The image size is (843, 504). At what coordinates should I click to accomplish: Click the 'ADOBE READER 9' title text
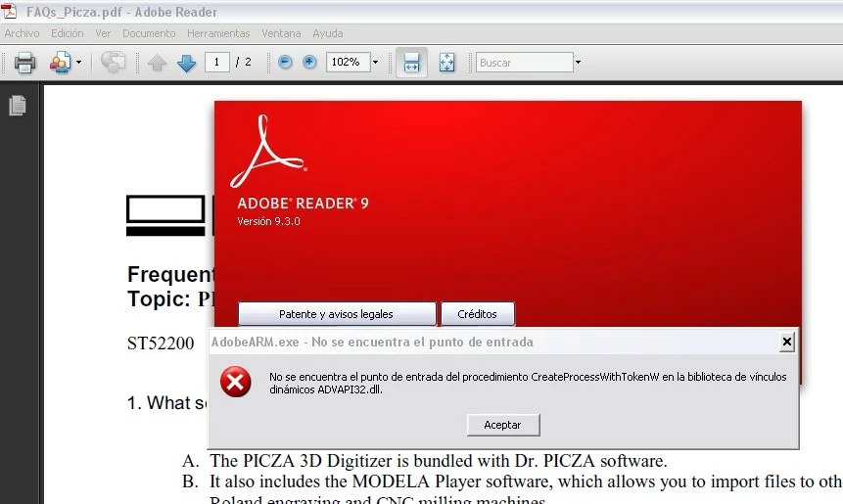303,204
